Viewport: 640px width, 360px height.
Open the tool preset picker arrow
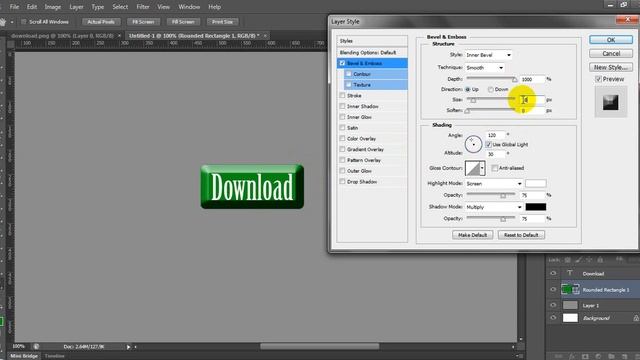tap(12, 22)
